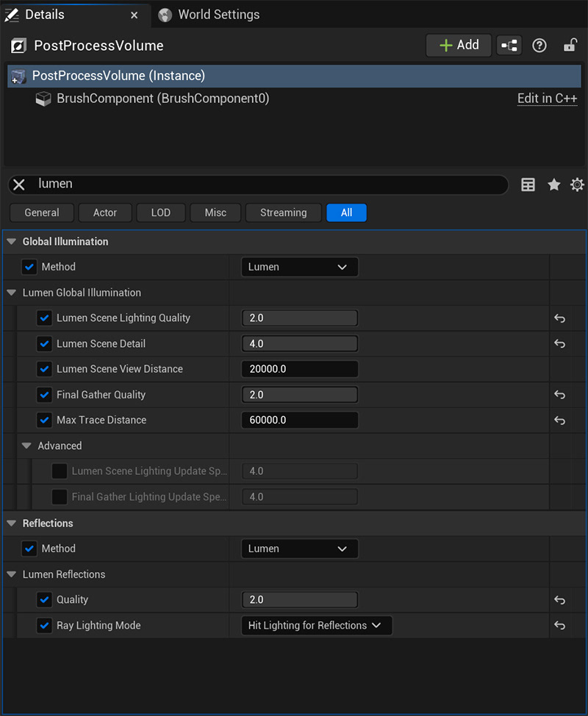Reset Ray Lighting Mode to default
This screenshot has width=588, height=716.
pos(559,625)
